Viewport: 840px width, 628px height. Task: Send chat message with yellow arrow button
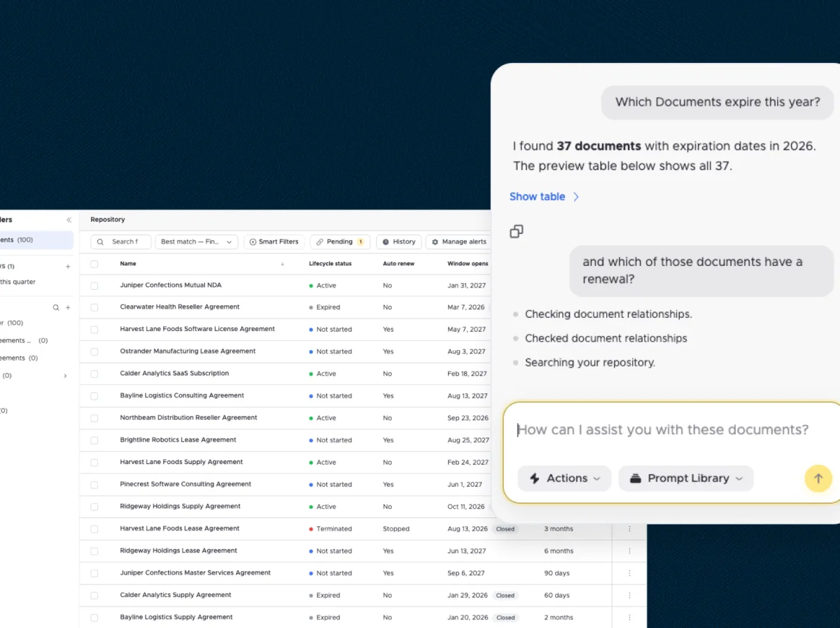[x=818, y=479]
